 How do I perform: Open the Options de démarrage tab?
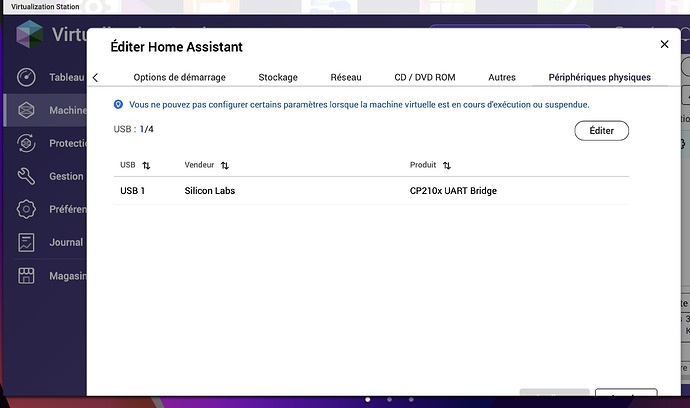pos(180,77)
